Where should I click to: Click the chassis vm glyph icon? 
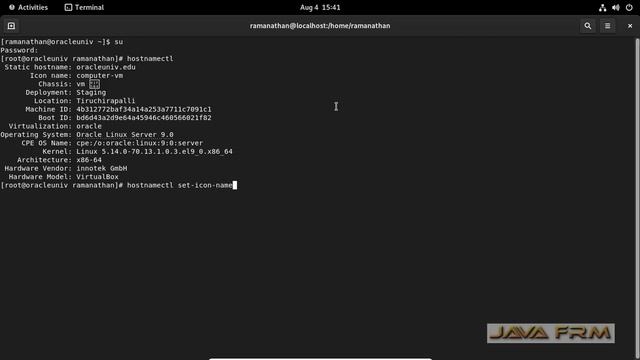click(94, 84)
